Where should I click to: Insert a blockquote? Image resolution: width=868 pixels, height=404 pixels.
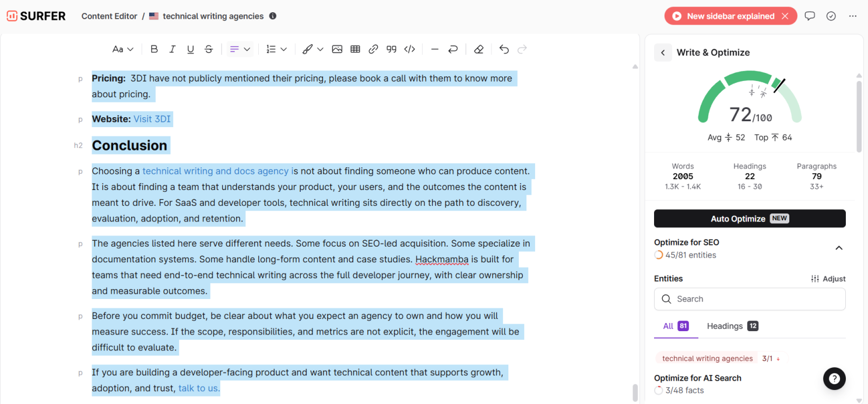coord(392,50)
